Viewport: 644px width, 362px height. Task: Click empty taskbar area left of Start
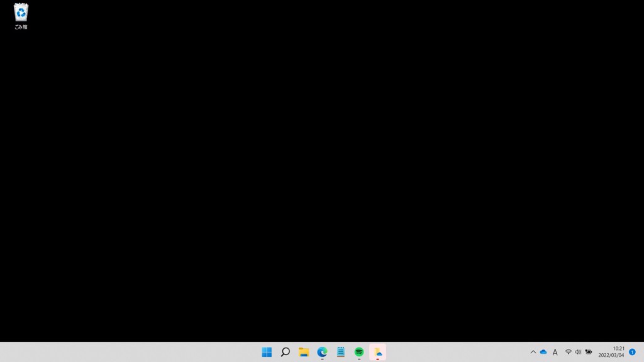[126, 352]
